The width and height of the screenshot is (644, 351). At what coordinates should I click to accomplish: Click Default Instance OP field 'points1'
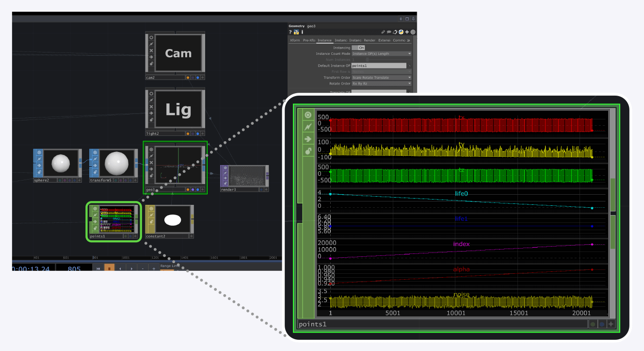click(x=379, y=66)
